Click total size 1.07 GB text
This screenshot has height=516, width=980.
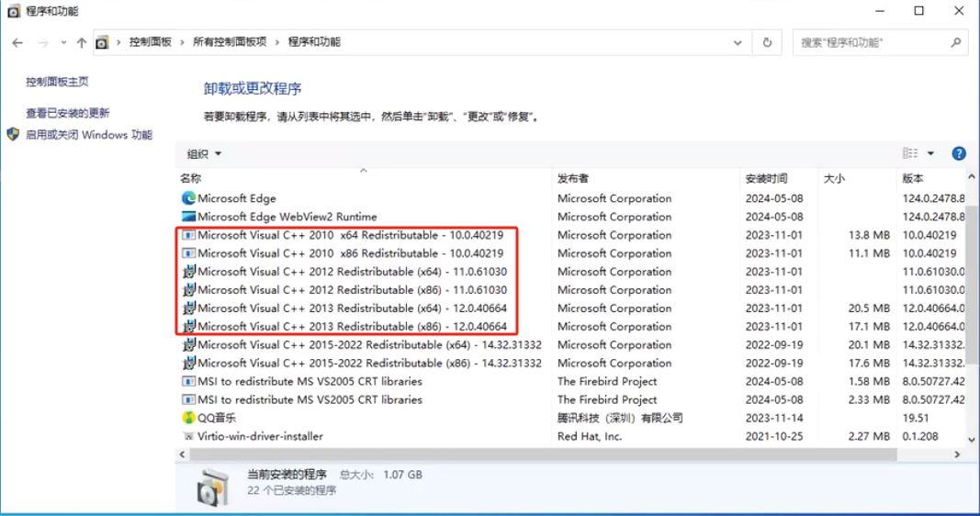pos(402,475)
